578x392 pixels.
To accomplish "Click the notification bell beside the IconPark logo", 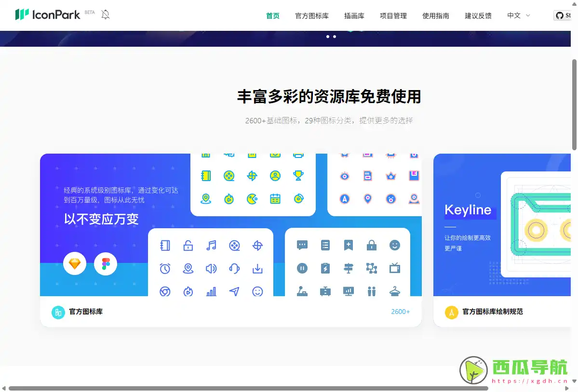I will 105,14.
